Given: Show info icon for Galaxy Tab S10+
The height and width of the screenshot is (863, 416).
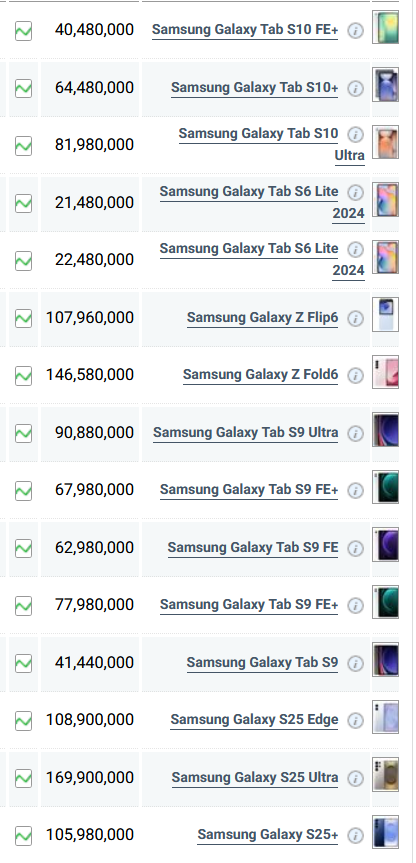Looking at the screenshot, I should click(x=355, y=89).
